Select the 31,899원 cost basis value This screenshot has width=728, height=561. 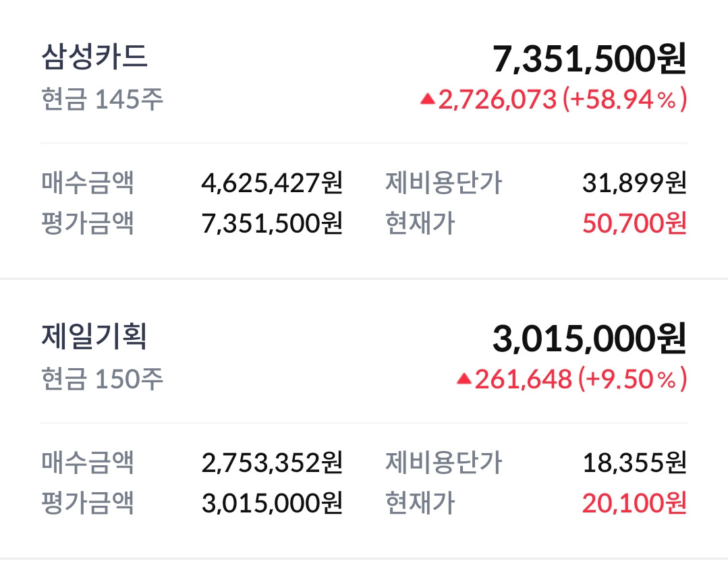tap(634, 182)
